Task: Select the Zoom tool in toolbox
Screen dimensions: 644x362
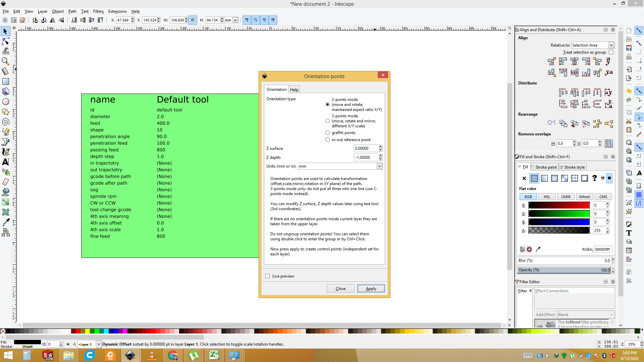Action: [6, 61]
